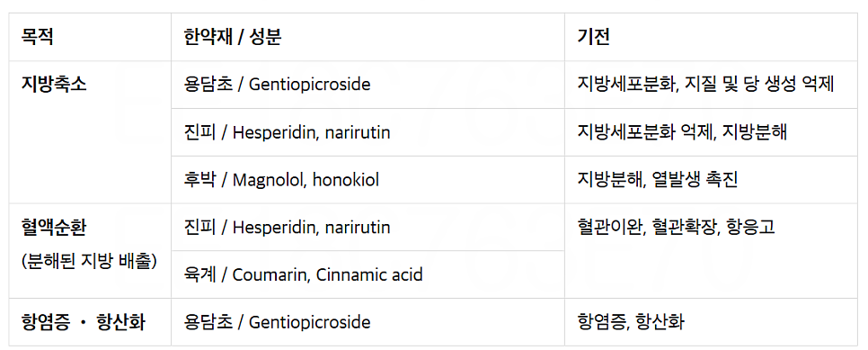Select the 항염증 · 항산화 row label
Image resolution: width=868 pixels, height=350 pixels.
[83, 322]
